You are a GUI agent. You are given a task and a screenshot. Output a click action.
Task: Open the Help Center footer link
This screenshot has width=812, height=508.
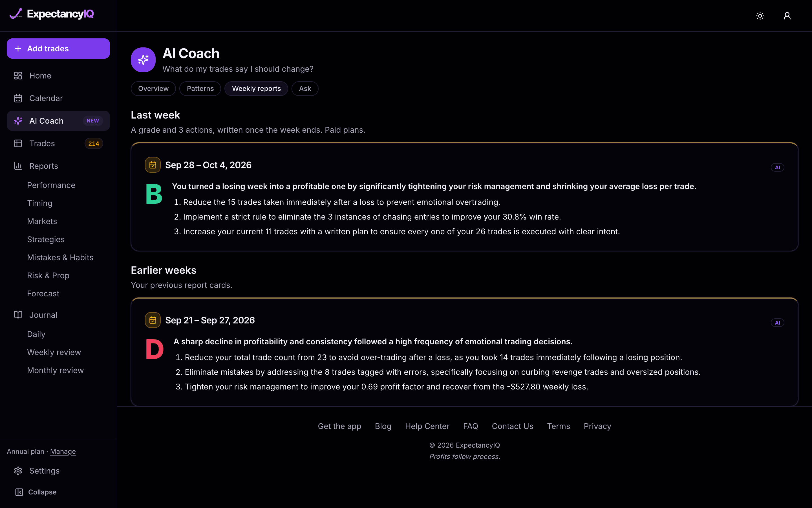click(427, 426)
